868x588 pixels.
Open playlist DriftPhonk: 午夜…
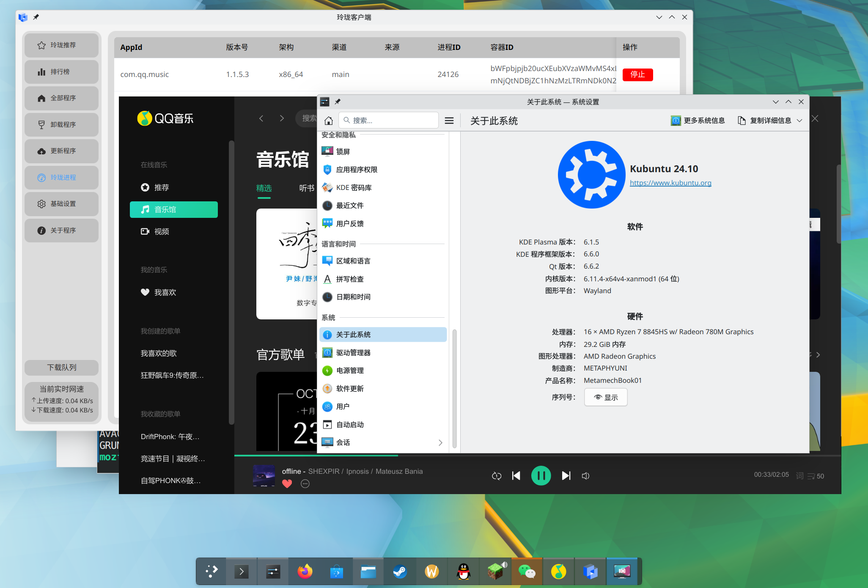coord(170,437)
